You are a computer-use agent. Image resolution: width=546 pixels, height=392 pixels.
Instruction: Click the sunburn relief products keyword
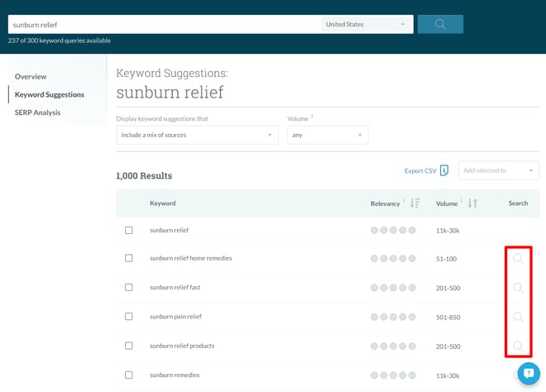point(182,346)
